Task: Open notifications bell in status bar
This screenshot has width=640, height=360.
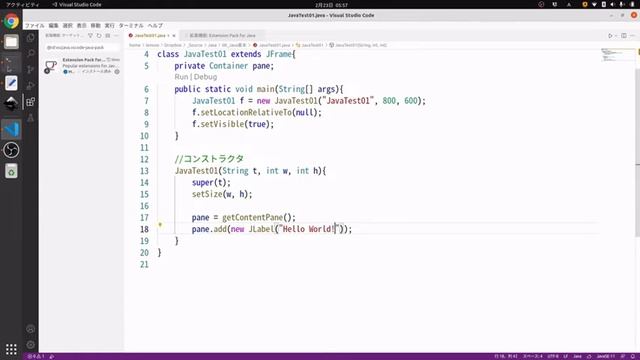Action: coord(632,356)
